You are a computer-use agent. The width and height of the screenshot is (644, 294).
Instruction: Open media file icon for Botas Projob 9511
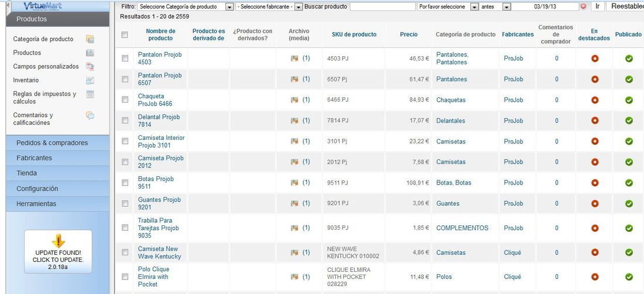click(294, 183)
